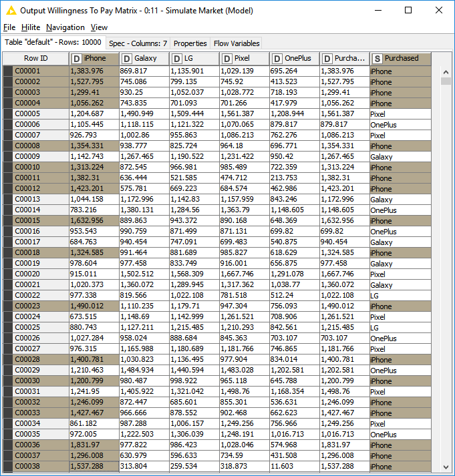This screenshot has width=455, height=476.
Task: Click iPhone cell 673.515
Action: click(x=94, y=317)
